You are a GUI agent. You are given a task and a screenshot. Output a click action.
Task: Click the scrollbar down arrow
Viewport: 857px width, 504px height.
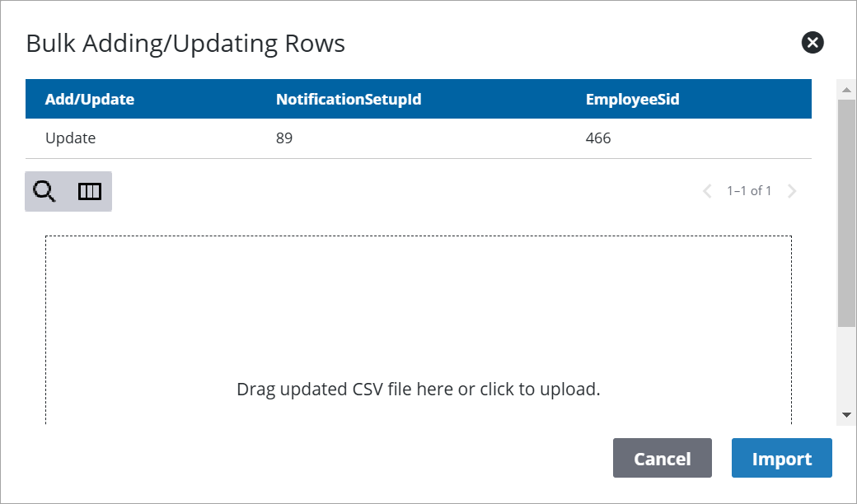pyautogui.click(x=846, y=415)
